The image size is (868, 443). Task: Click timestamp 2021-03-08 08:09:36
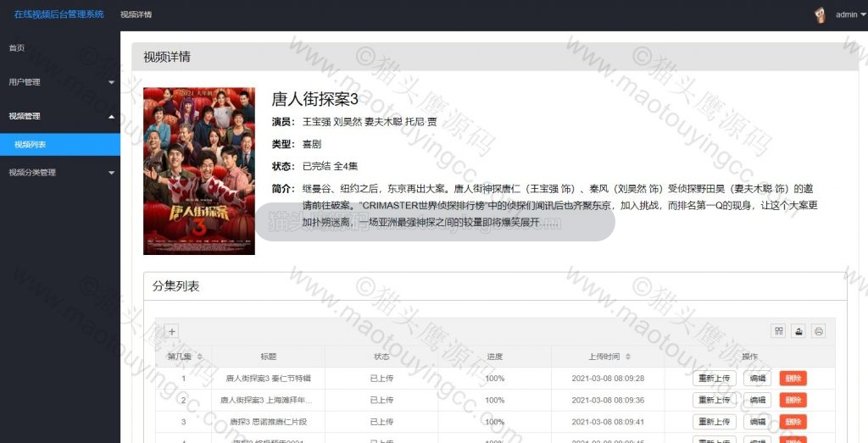point(608,400)
